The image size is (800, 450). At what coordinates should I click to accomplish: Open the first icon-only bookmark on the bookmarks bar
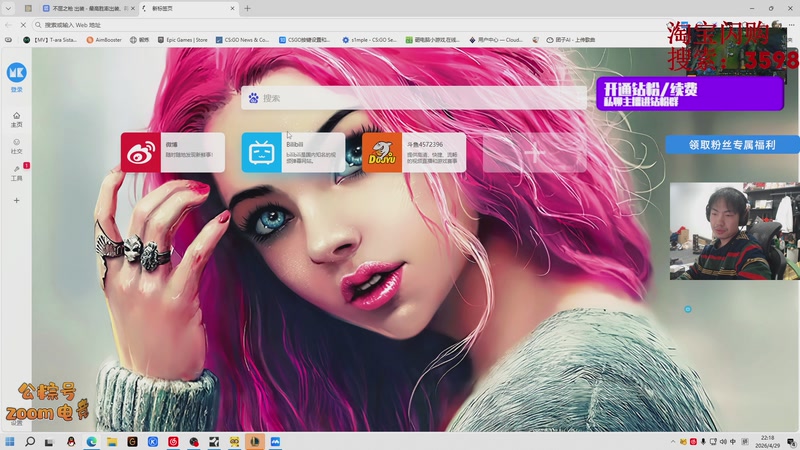tap(8, 39)
